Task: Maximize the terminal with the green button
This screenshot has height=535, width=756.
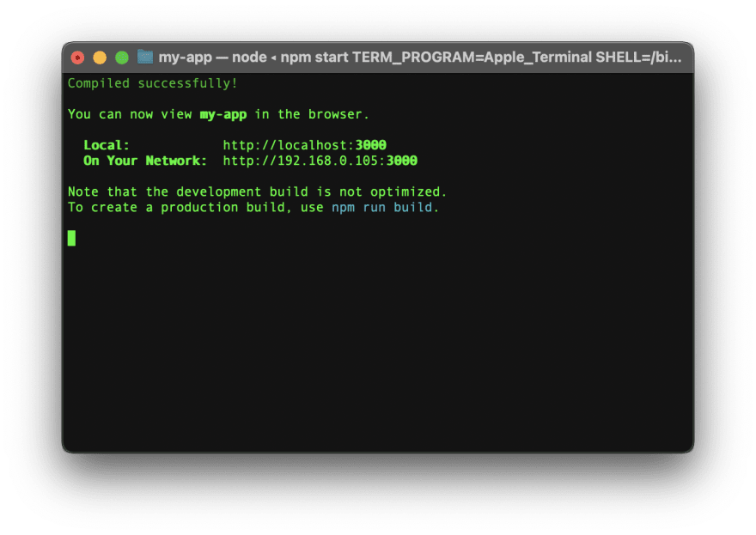Action: 122,58
